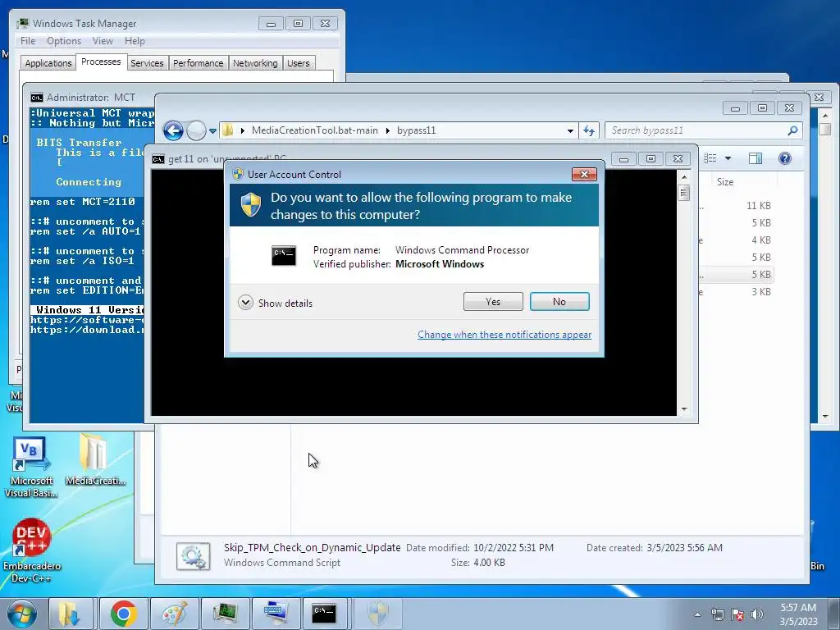The width and height of the screenshot is (840, 630).
Task: Click the down arrow of console scrollbar
Action: point(683,409)
